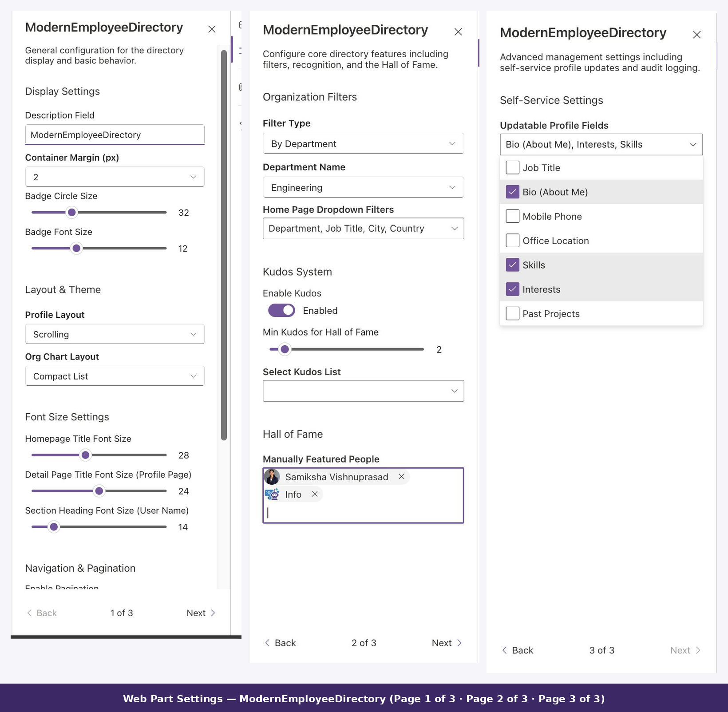The width and height of the screenshot is (728, 712).
Task: Open the Department Name dropdown
Action: click(363, 187)
